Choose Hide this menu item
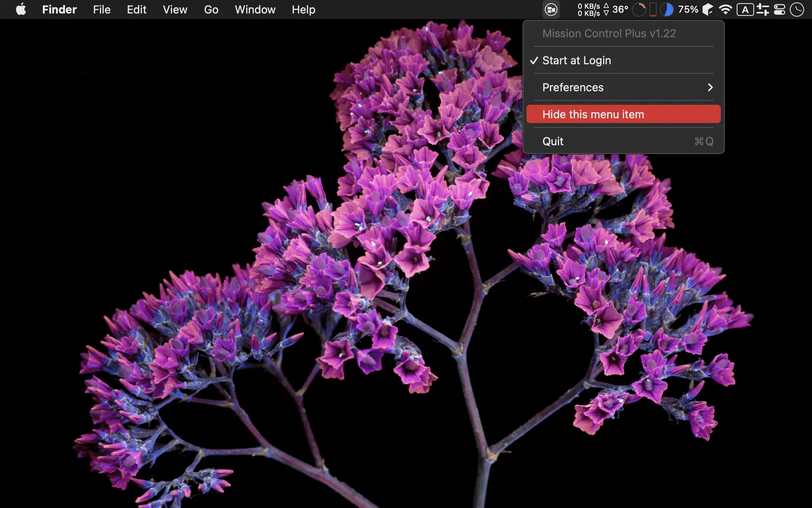The width and height of the screenshot is (812, 508). point(623,114)
